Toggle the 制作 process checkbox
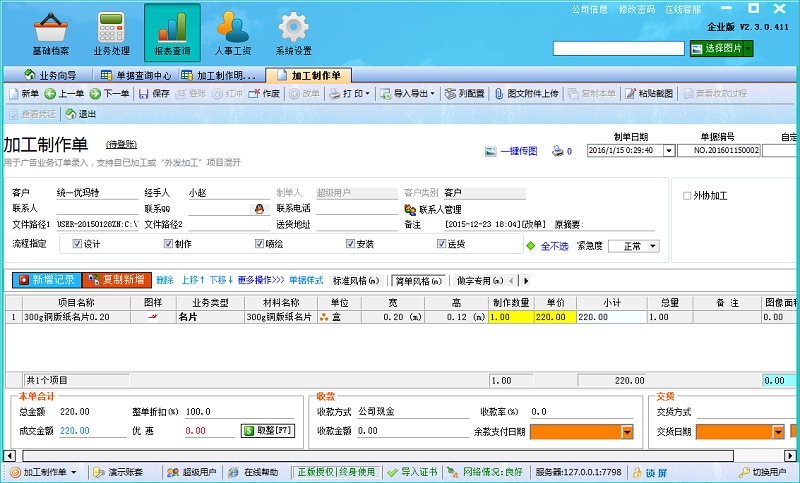 coord(168,244)
